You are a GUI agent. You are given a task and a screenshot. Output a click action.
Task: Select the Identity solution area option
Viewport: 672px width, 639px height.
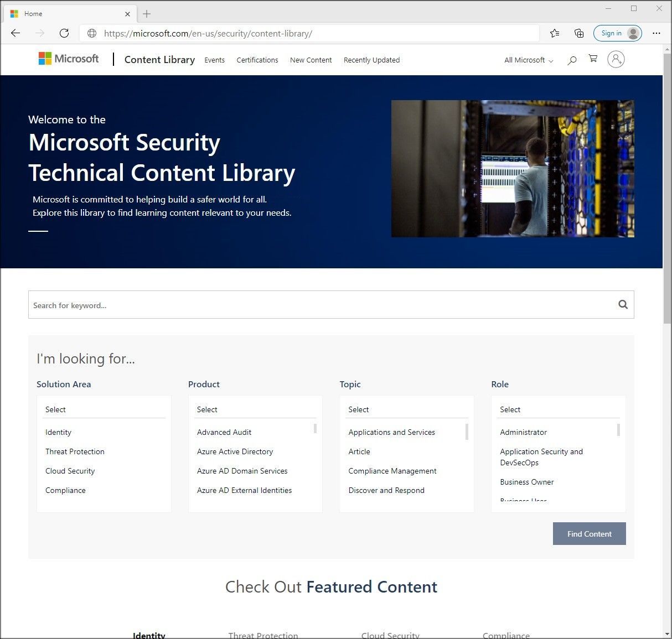pyautogui.click(x=58, y=432)
